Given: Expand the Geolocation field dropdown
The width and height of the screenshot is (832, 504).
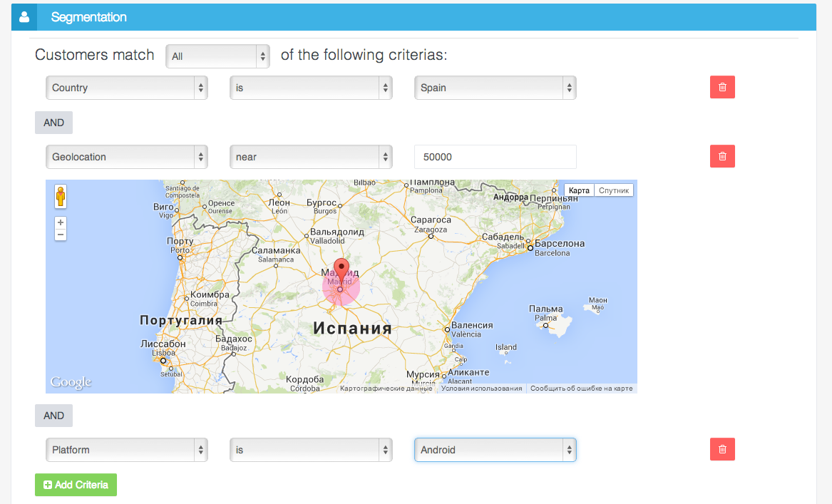Looking at the screenshot, I should click(127, 157).
